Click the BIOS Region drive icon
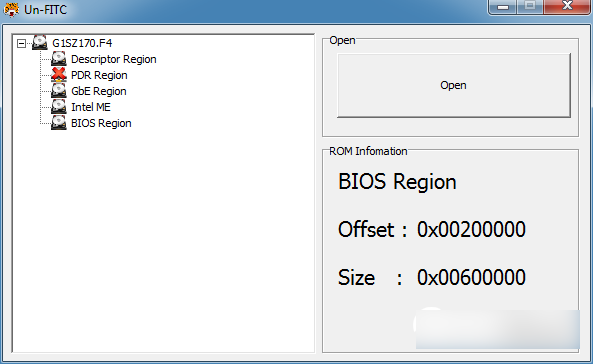The width and height of the screenshot is (593, 364). point(59,123)
